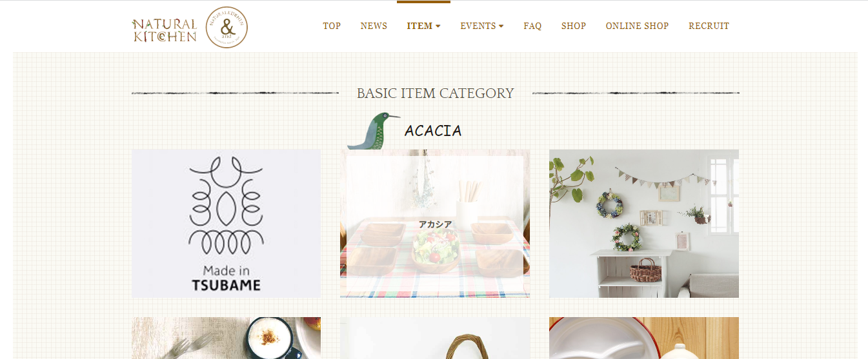Viewport: 868px width, 359px height.
Task: Expand the EVENTS dropdown arrow
Action: pyautogui.click(x=501, y=26)
